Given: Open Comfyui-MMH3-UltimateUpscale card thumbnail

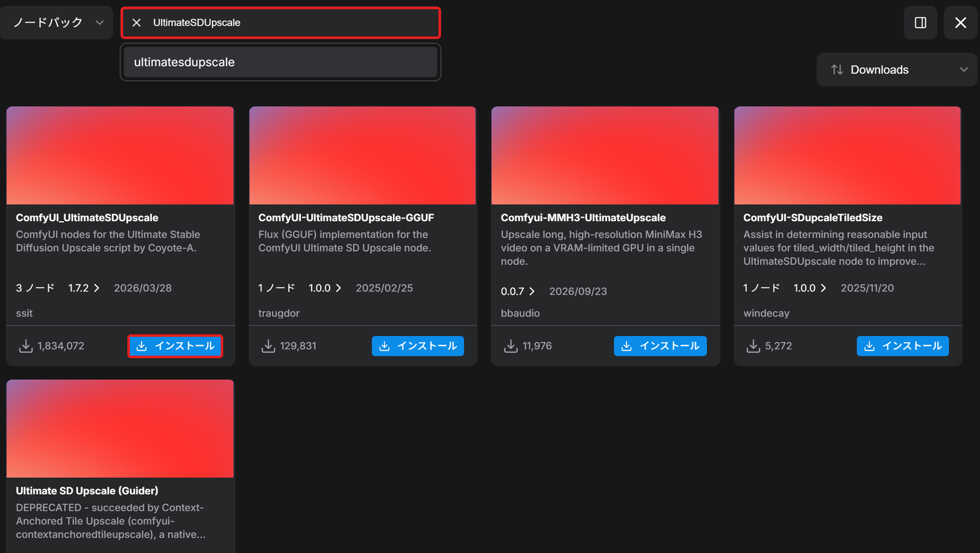Looking at the screenshot, I should tap(605, 156).
